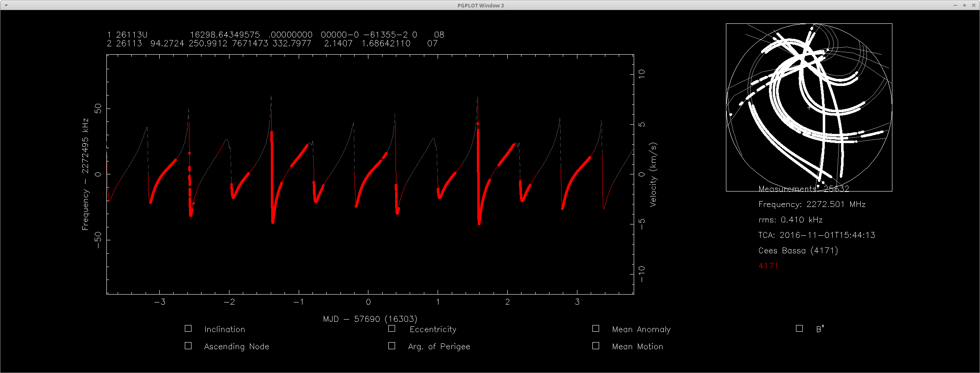Click the Inclination label
Image resolution: width=980 pixels, height=373 pixels.
[x=224, y=329]
